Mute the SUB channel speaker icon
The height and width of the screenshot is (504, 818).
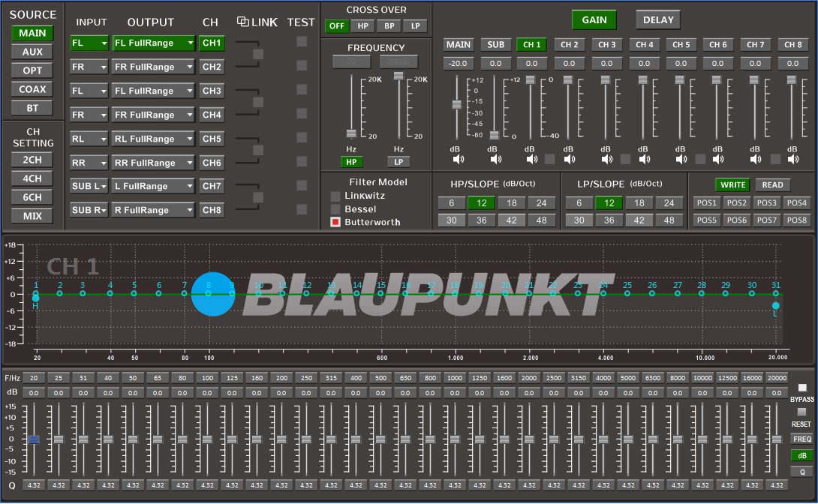(495, 159)
